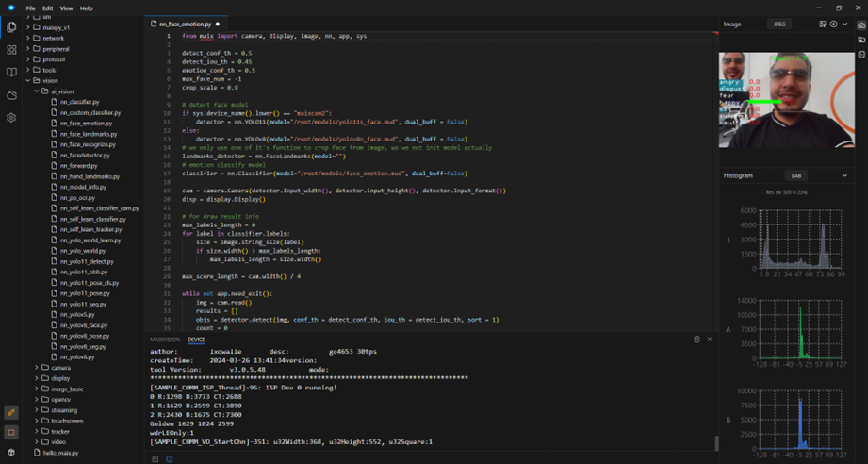Open nn_facedetector.py file
Image resolution: width=868 pixels, height=464 pixels.
(x=85, y=155)
